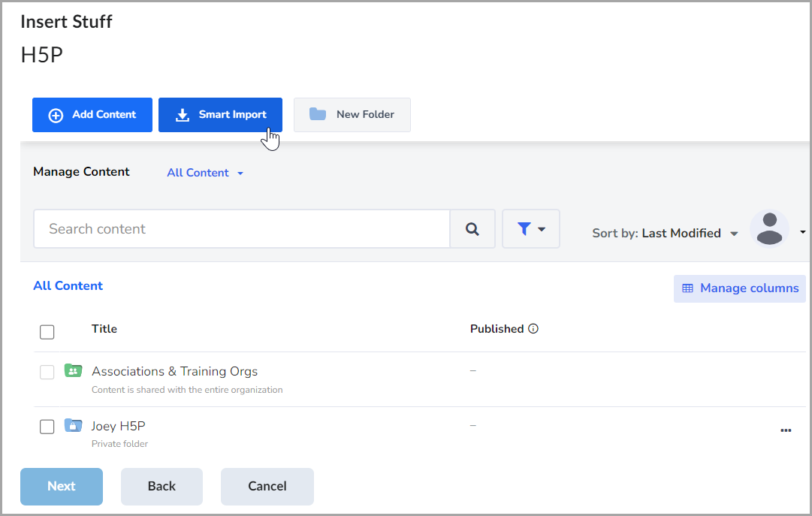Viewport: 812px width, 516px height.
Task: Create a New Folder
Action: click(352, 115)
